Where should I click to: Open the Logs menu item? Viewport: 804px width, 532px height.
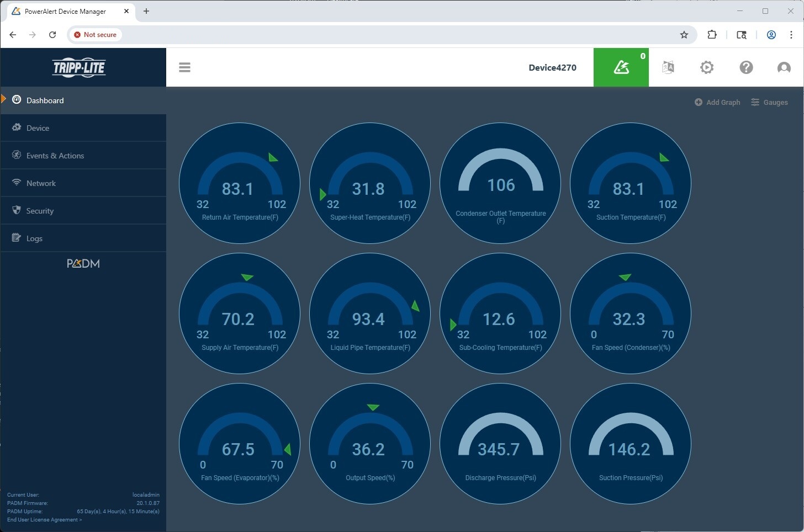point(34,238)
